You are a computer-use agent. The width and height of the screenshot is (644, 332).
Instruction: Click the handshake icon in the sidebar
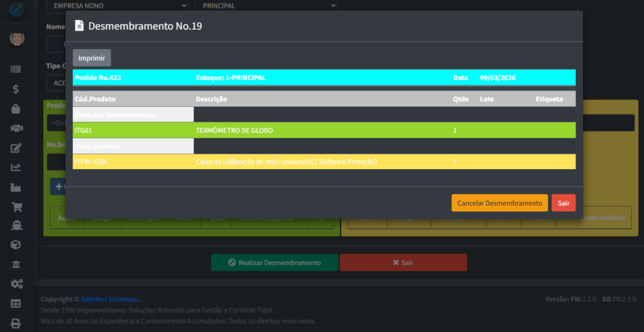pyautogui.click(x=16, y=128)
